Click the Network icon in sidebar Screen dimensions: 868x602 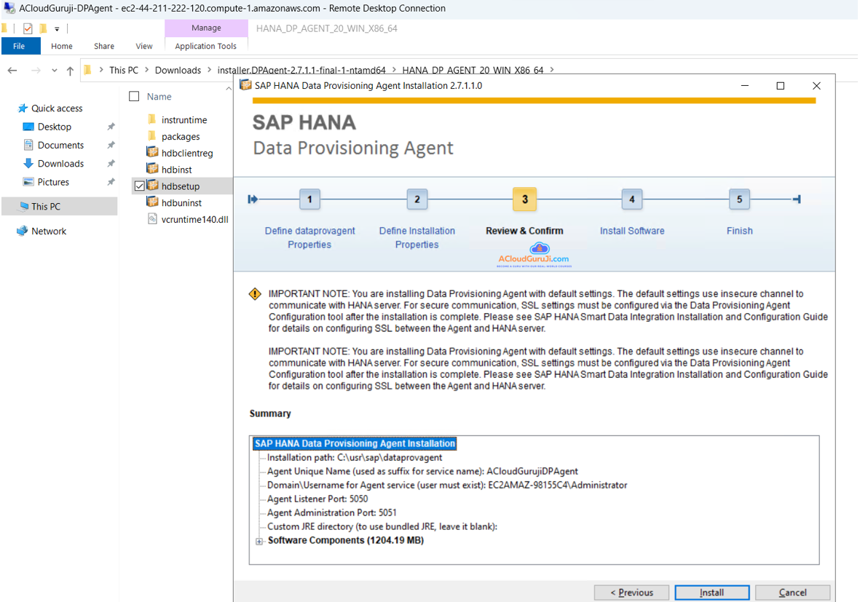[23, 231]
